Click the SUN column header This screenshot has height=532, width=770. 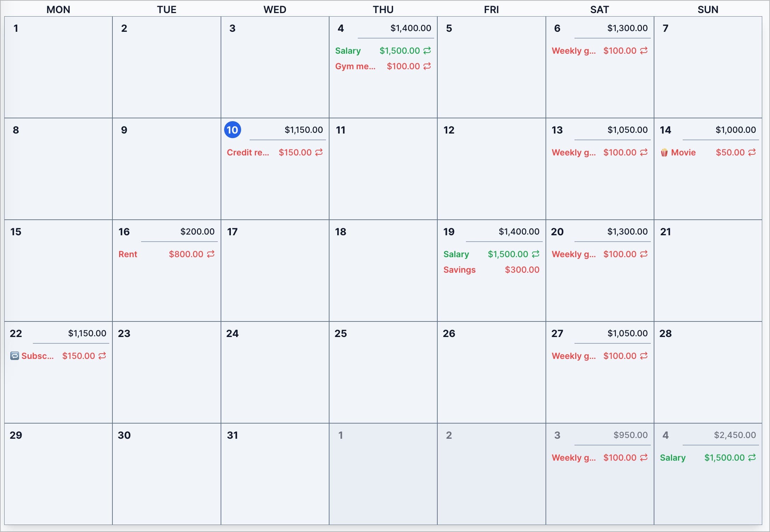click(x=708, y=10)
